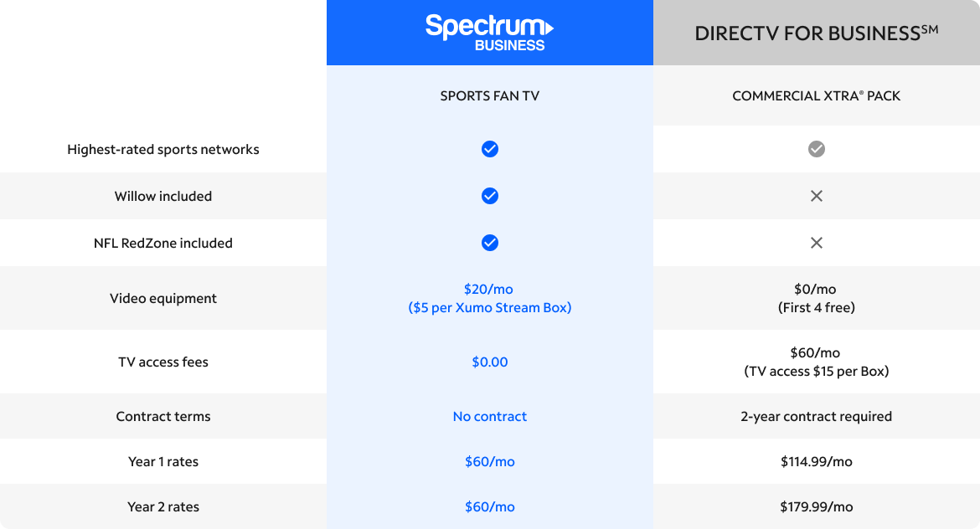Click the Video equipment row label

click(x=163, y=298)
